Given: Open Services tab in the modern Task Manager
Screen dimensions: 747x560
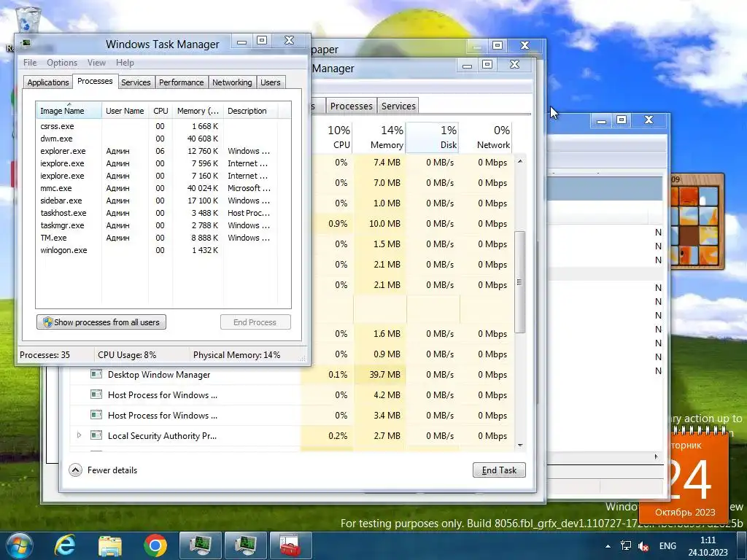Looking at the screenshot, I should point(398,106).
